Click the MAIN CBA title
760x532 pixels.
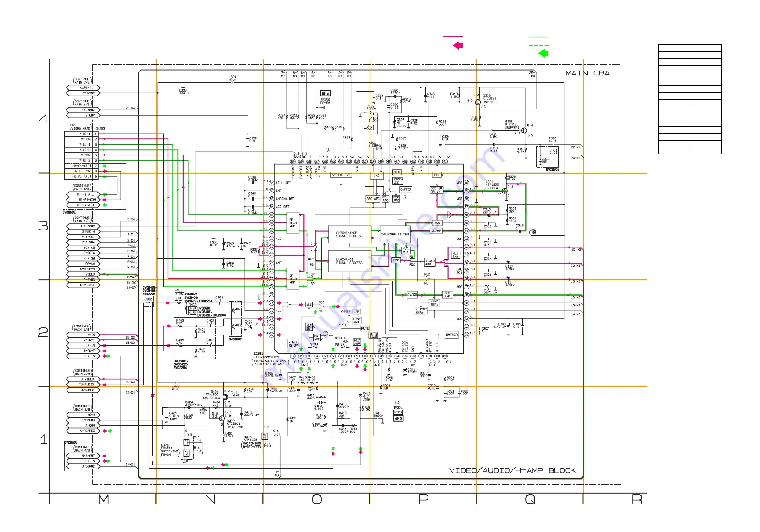(x=588, y=73)
